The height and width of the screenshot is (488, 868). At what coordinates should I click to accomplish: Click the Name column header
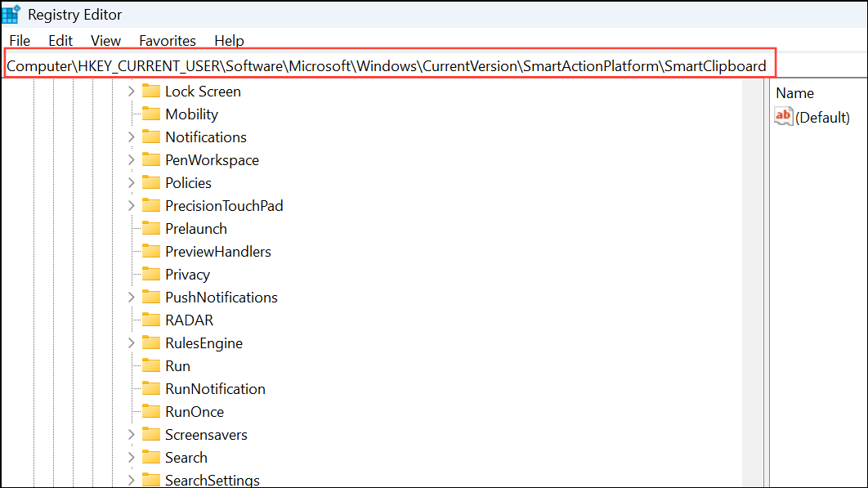[794, 93]
